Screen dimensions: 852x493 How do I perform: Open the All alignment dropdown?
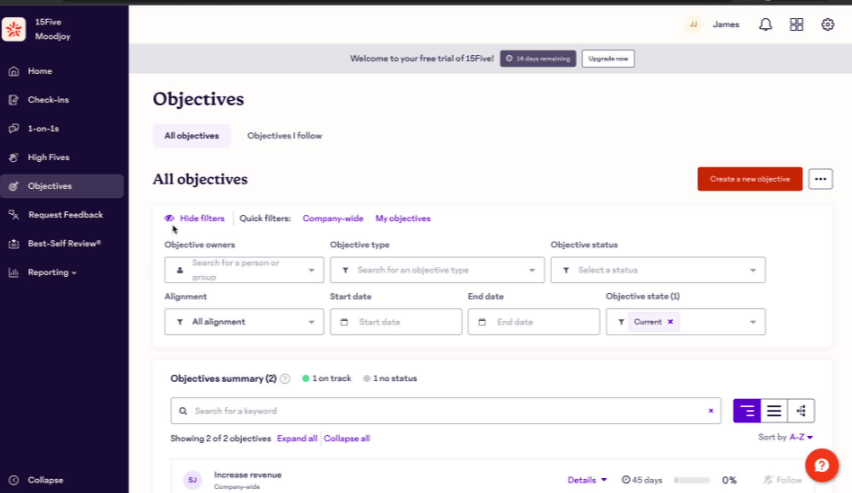tap(244, 322)
